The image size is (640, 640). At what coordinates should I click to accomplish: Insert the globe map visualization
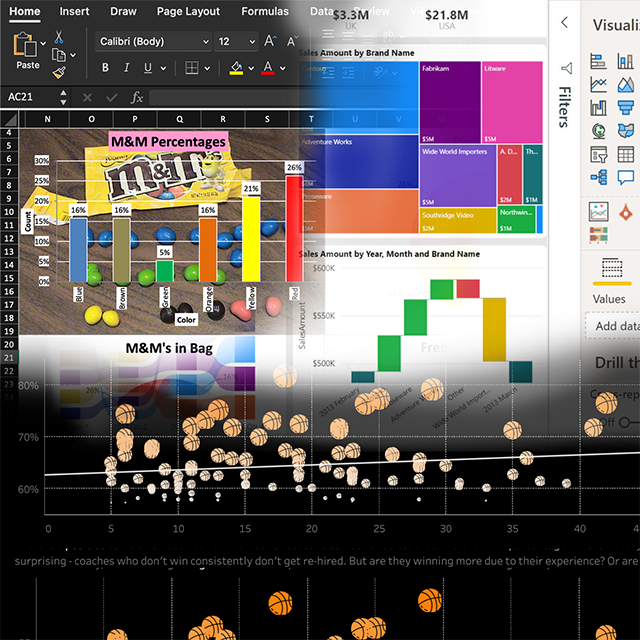[x=599, y=131]
